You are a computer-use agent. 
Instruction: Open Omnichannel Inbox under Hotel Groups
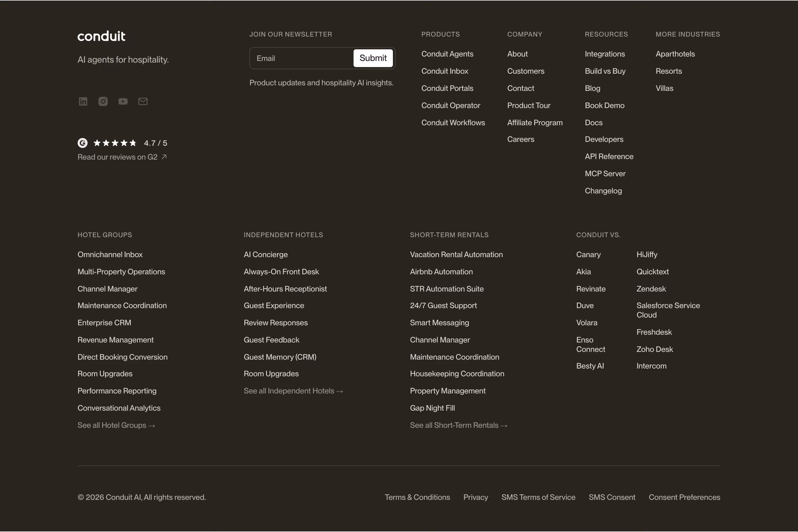(x=110, y=255)
